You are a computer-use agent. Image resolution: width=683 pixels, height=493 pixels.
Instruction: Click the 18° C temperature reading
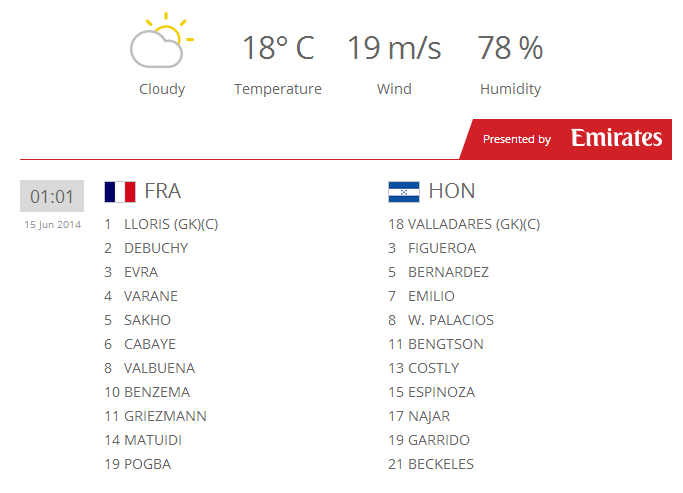[278, 48]
